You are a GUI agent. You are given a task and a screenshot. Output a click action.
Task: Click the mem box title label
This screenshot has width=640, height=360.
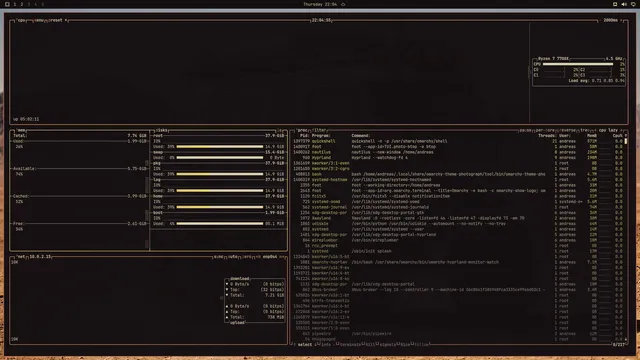(21, 131)
